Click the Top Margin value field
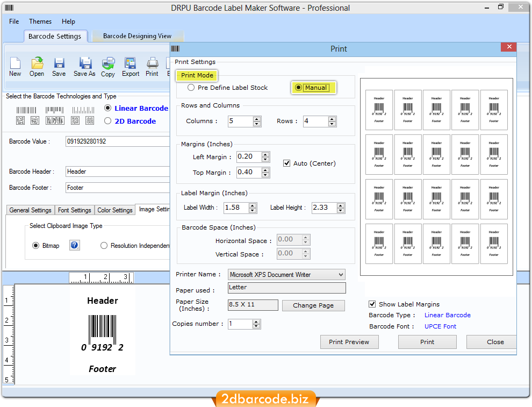 pos(249,173)
